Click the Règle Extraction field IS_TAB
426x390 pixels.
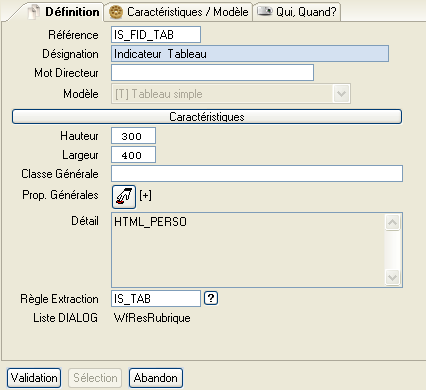156,298
